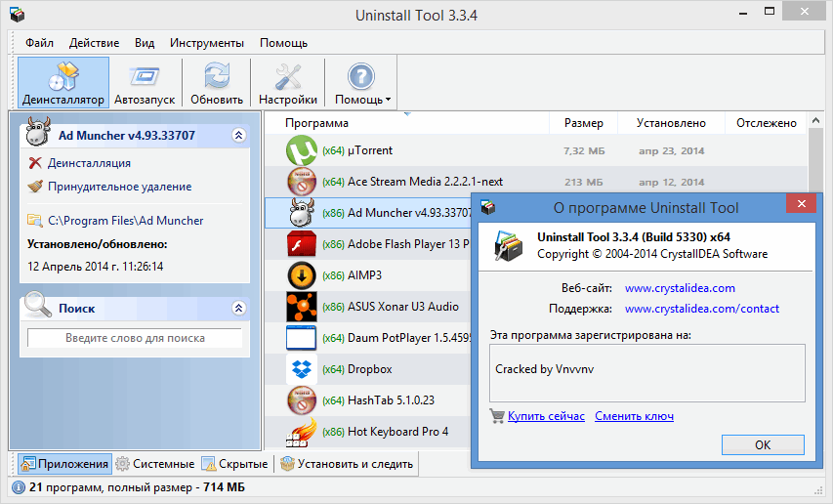The image size is (833, 504).
Task: Click the Hot Keyboard Pro 4 icon
Action: click(301, 433)
